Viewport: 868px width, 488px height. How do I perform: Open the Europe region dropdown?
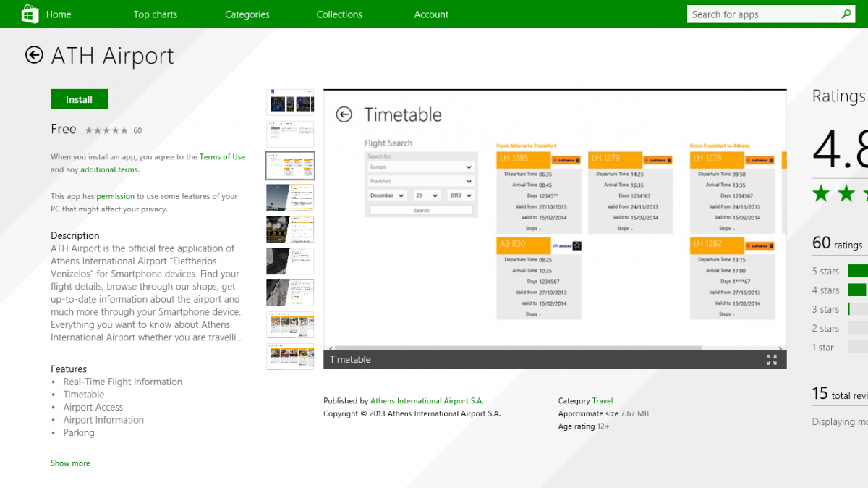pos(420,167)
